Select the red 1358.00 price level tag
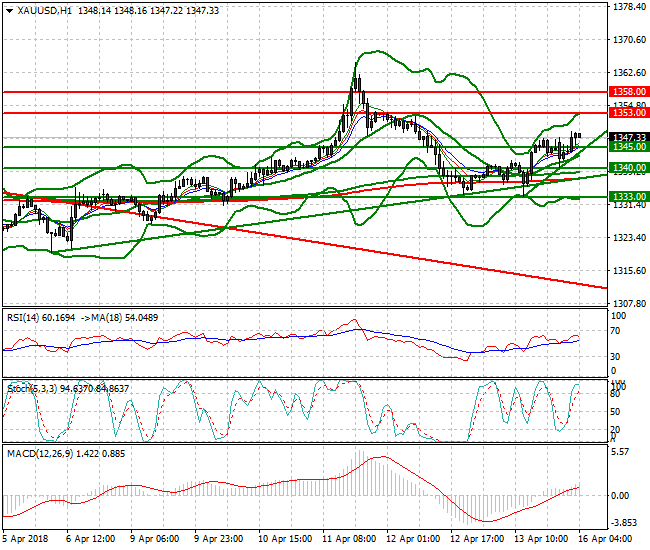The width and height of the screenshot is (650, 550). click(x=628, y=91)
